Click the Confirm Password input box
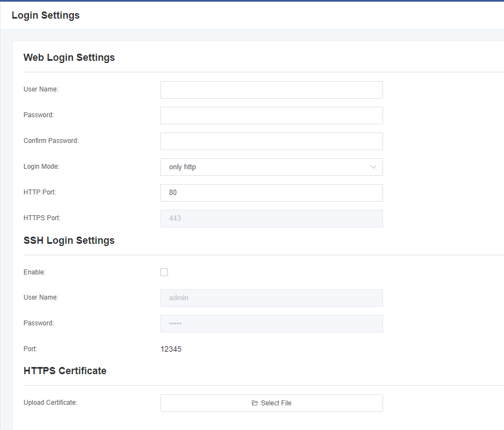The image size is (504, 430). point(271,141)
